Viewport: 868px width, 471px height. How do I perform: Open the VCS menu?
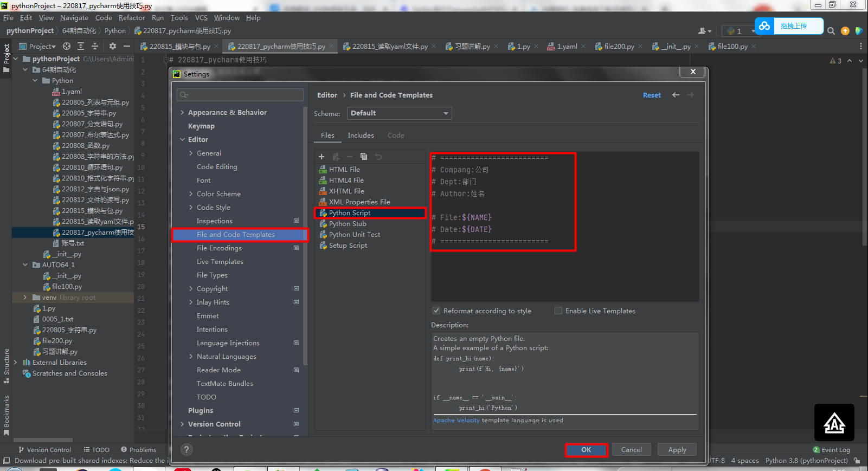pos(201,18)
